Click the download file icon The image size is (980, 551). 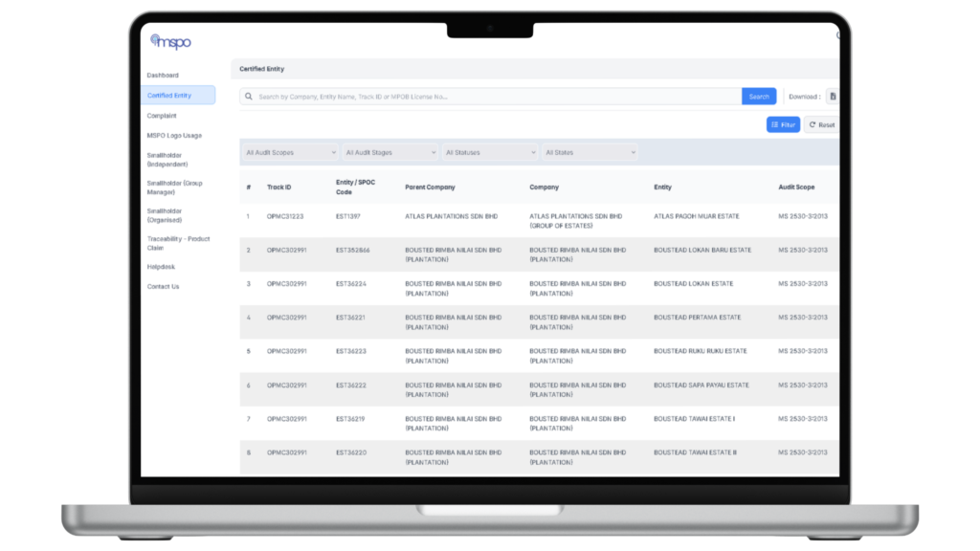point(832,97)
